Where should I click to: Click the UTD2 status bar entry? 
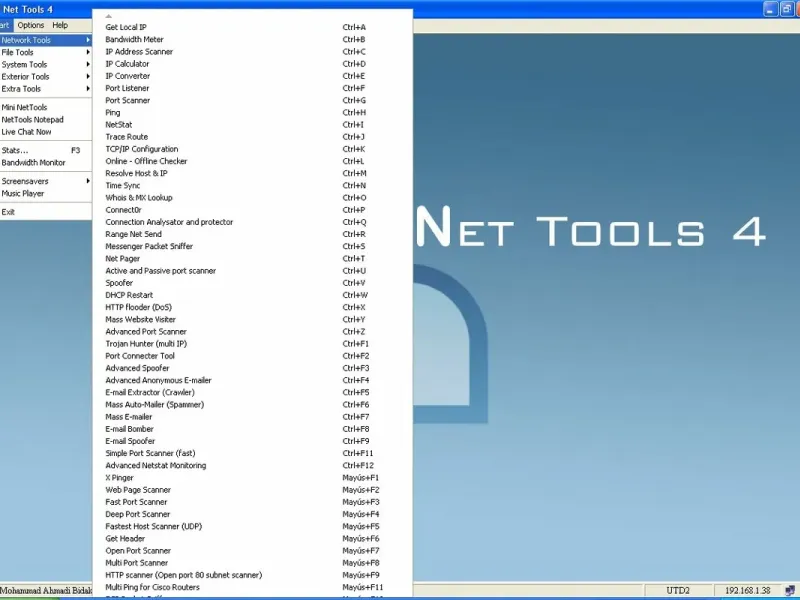678,590
